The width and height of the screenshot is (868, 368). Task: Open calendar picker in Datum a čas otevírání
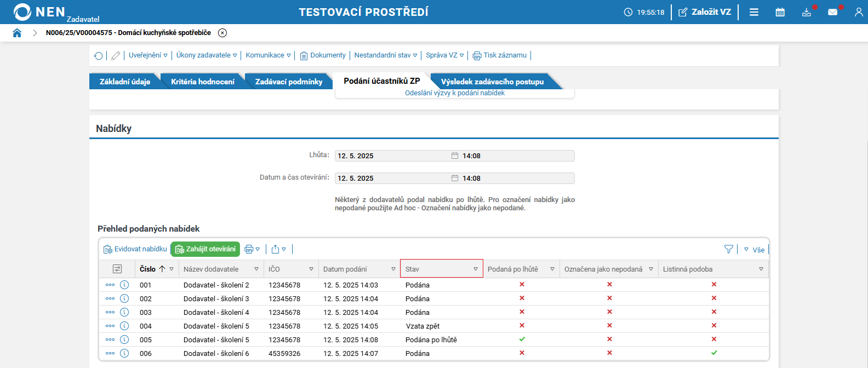coord(455,178)
